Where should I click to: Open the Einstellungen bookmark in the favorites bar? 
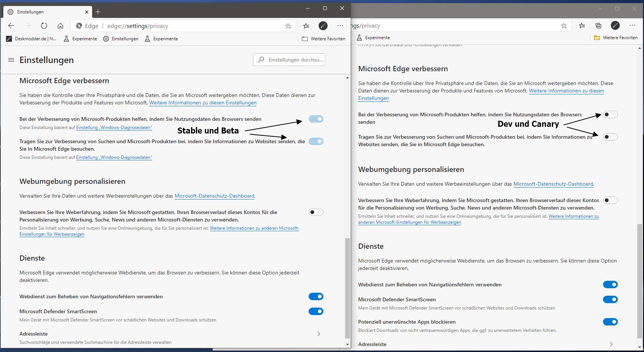click(121, 39)
